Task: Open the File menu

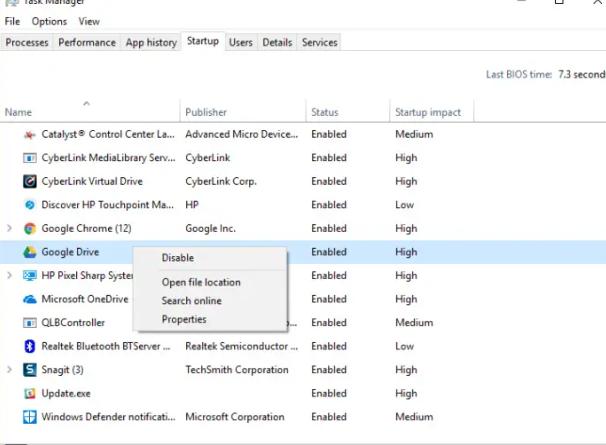Action: pos(12,21)
